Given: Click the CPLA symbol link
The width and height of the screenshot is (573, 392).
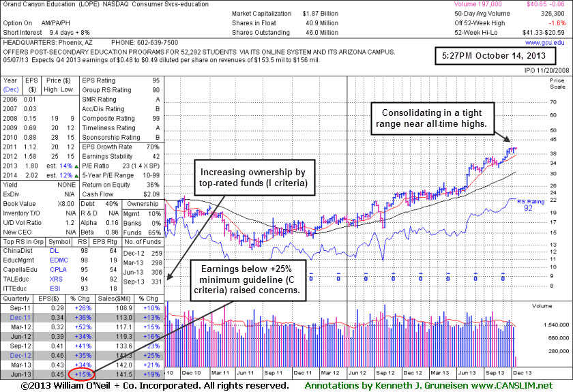Looking at the screenshot, I should pyautogui.click(x=58, y=269).
